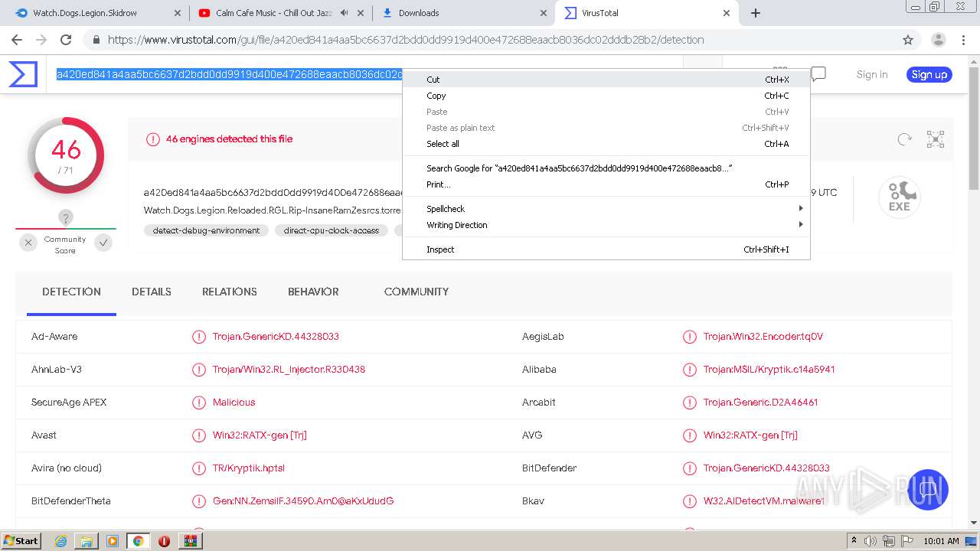Close the Downloads browser tab
This screenshot has width=980, height=551.
543,13
